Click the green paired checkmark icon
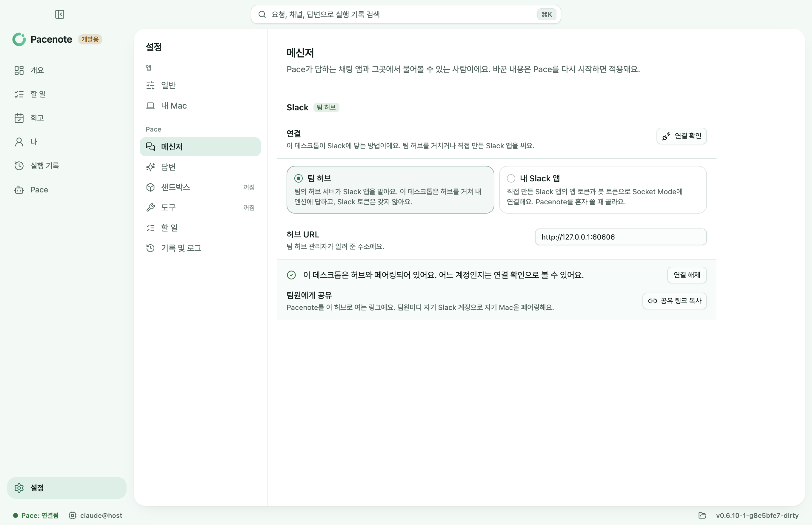Image resolution: width=812 pixels, height=525 pixels. [x=291, y=275]
